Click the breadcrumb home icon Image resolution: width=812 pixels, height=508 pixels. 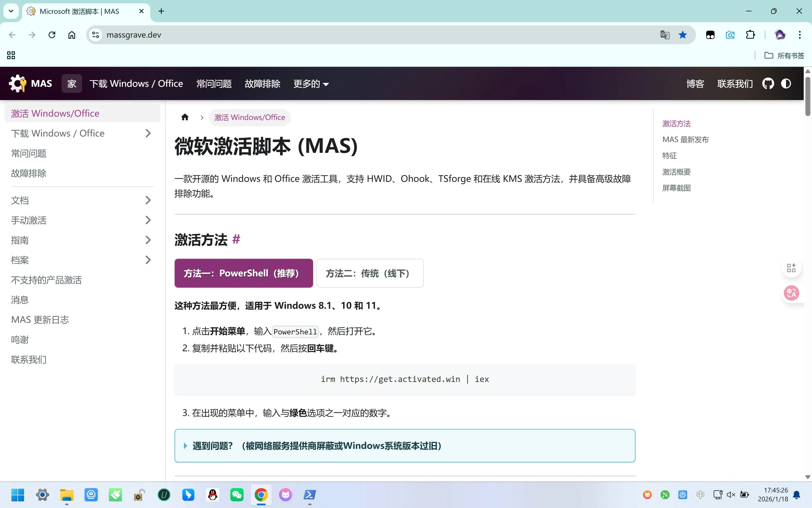pyautogui.click(x=184, y=117)
